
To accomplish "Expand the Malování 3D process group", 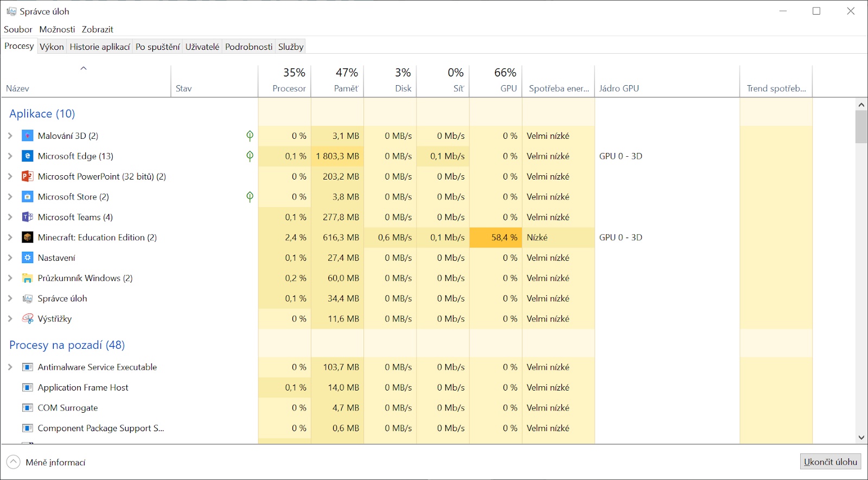I will tap(10, 136).
